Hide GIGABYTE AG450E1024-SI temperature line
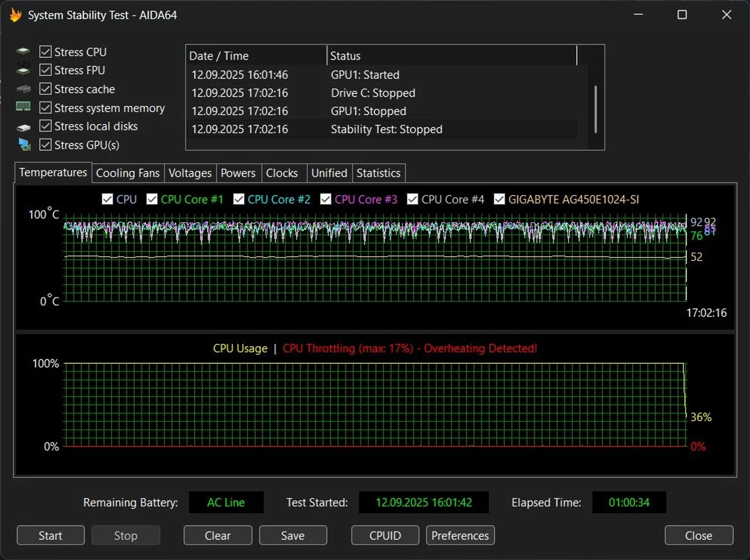This screenshot has width=750, height=560. pyautogui.click(x=499, y=199)
